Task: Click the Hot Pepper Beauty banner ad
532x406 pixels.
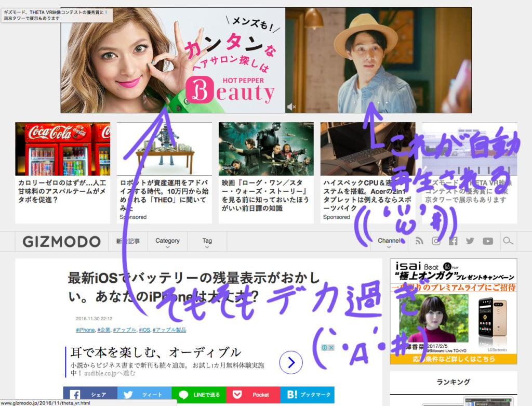Action: tap(173, 60)
